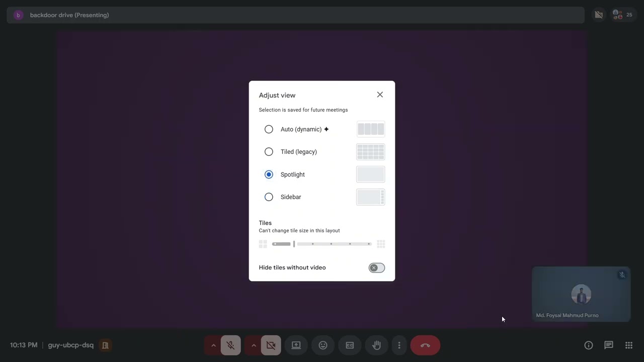The image size is (644, 362).
Task: Click backdoor drive (Presenting) label
Action: coord(69,15)
